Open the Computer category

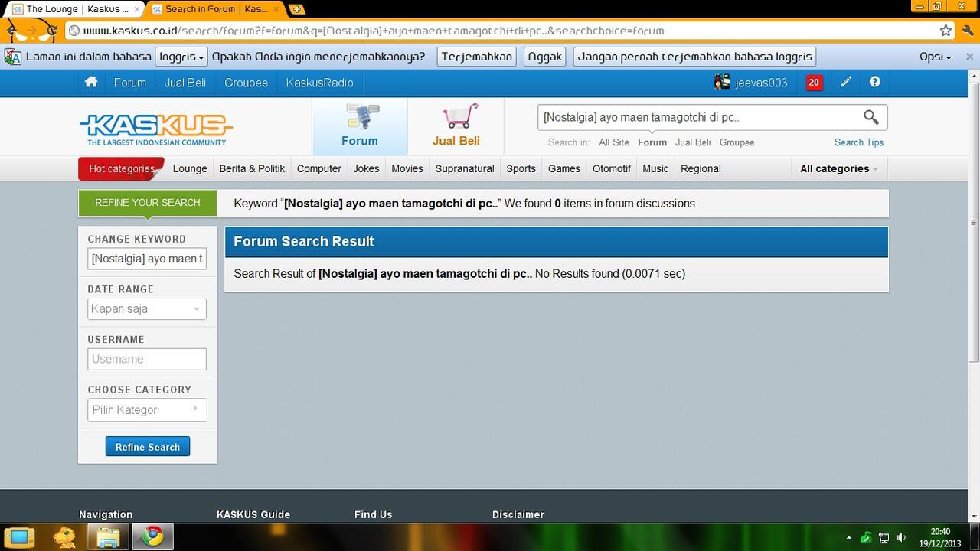pos(319,168)
